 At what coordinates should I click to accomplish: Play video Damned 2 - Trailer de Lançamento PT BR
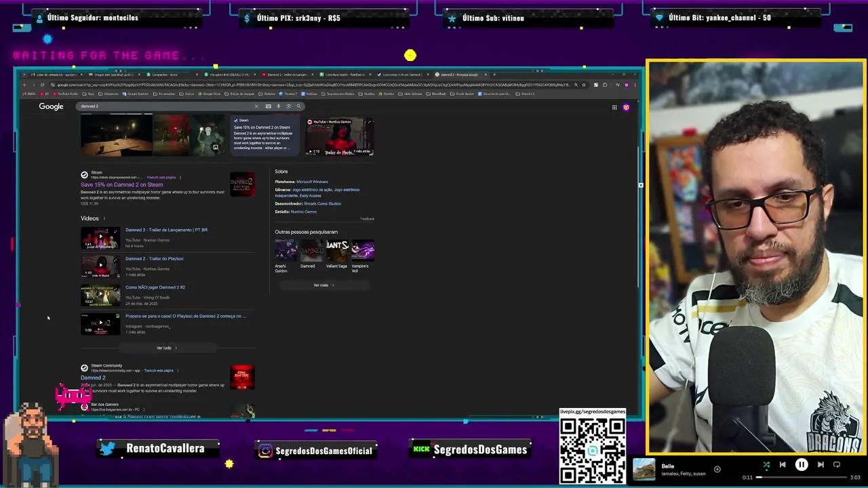(166, 230)
